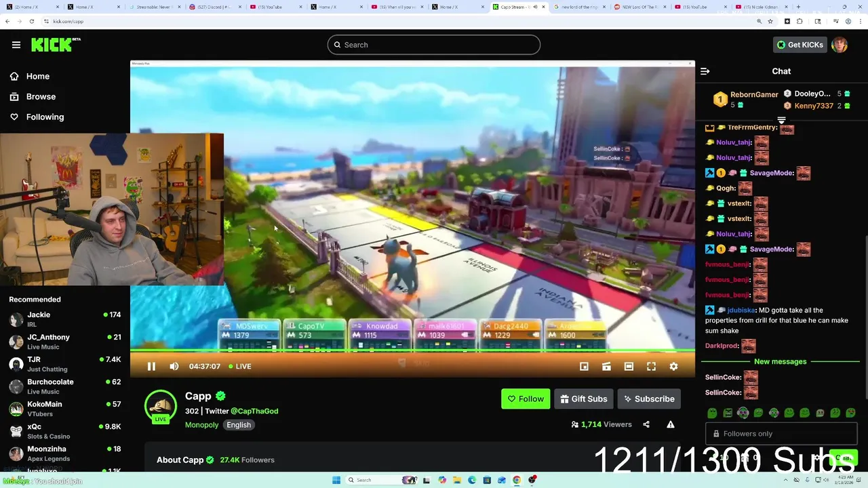This screenshot has width=868, height=488.
Task: Subscribe to Capp channel
Action: click(649, 399)
